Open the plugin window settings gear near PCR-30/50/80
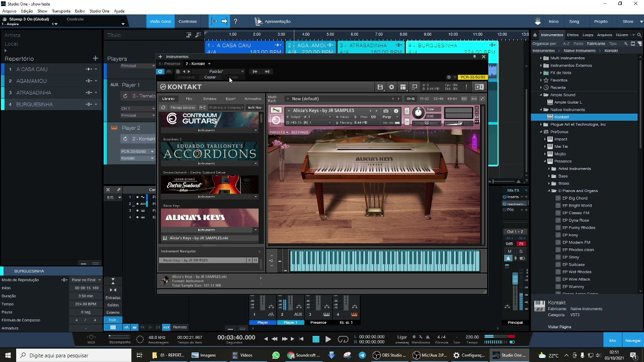 coord(449,77)
